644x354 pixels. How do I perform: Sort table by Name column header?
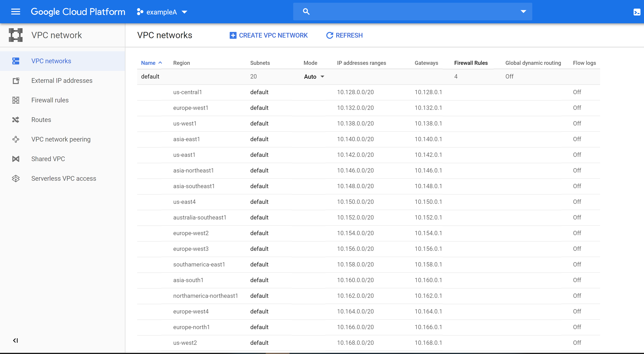[148, 63]
